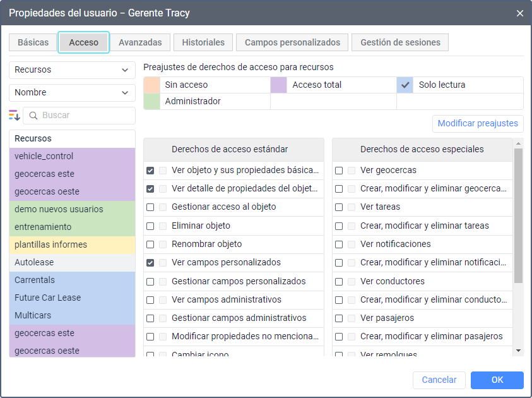
Task: Open the Gestión de sesiones tab
Action: [400, 42]
